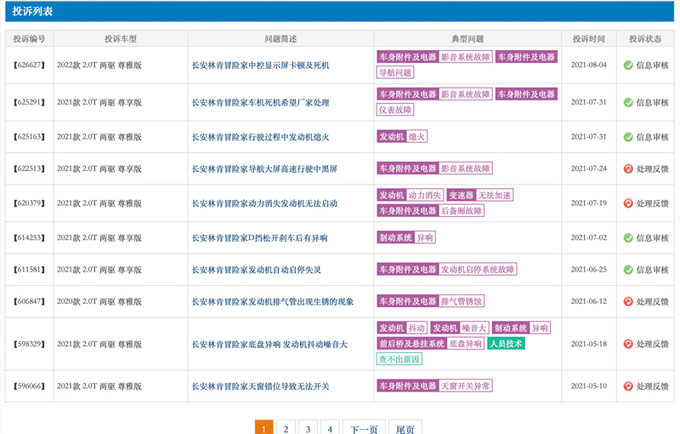Screen dimensions: 680x434
Task: Click complaint number 【625163】
Action: click(29, 137)
